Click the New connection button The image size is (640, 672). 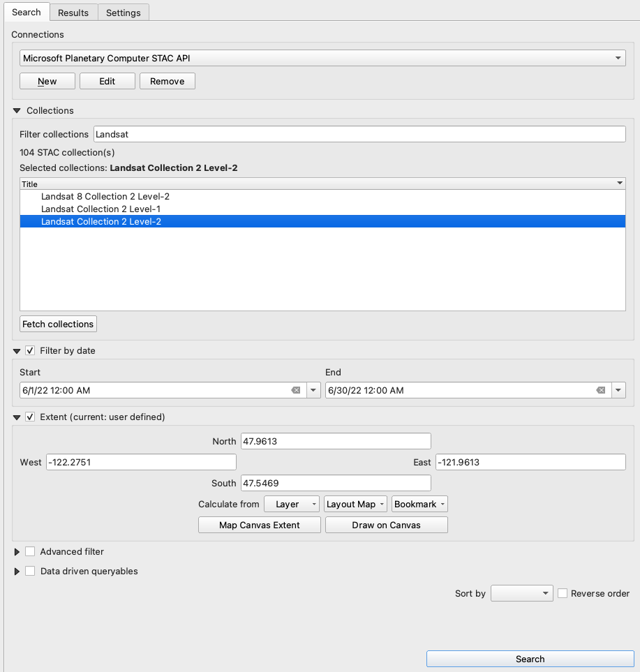pyautogui.click(x=47, y=81)
